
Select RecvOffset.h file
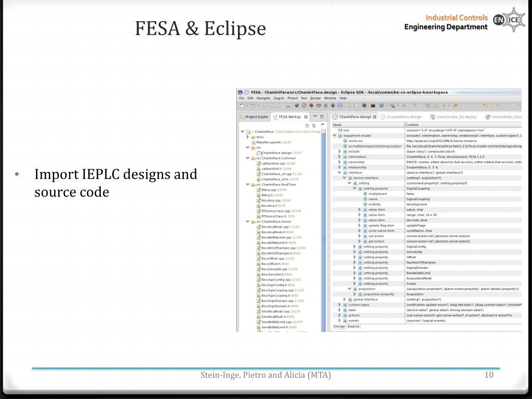tap(273, 264)
